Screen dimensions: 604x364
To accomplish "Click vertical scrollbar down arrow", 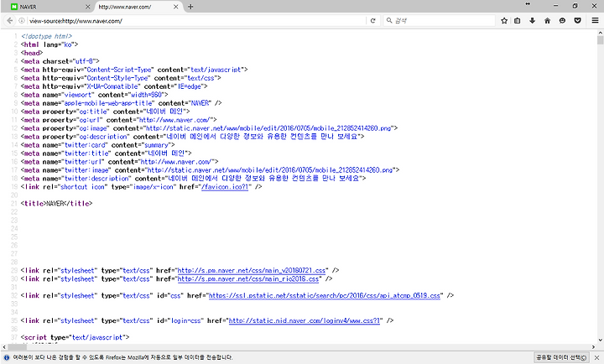I will tap(600, 340).
